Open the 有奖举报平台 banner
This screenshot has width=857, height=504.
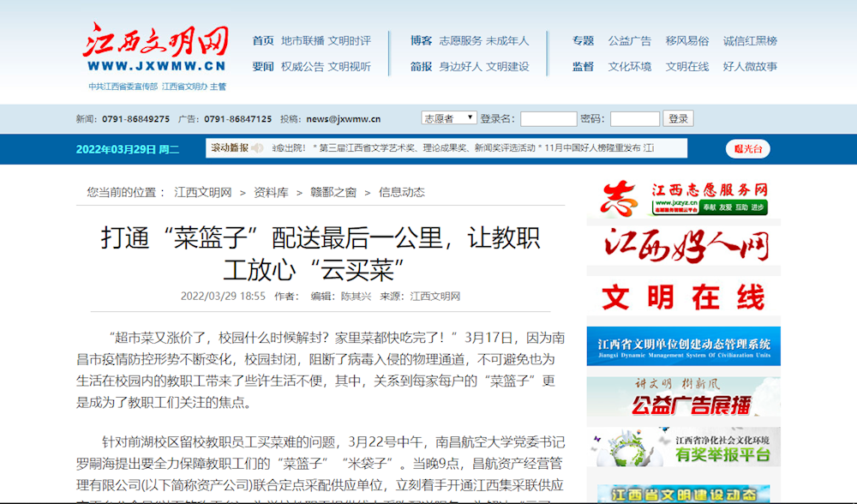pyautogui.click(x=683, y=447)
